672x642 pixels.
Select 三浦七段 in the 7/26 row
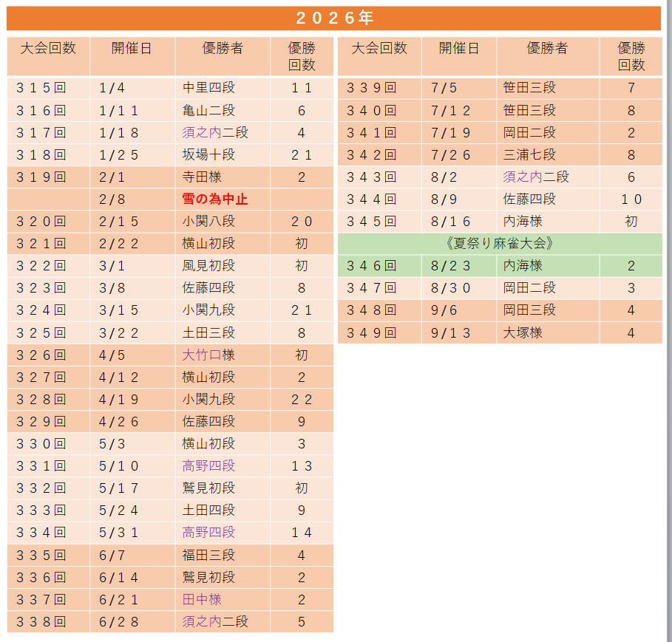(529, 154)
